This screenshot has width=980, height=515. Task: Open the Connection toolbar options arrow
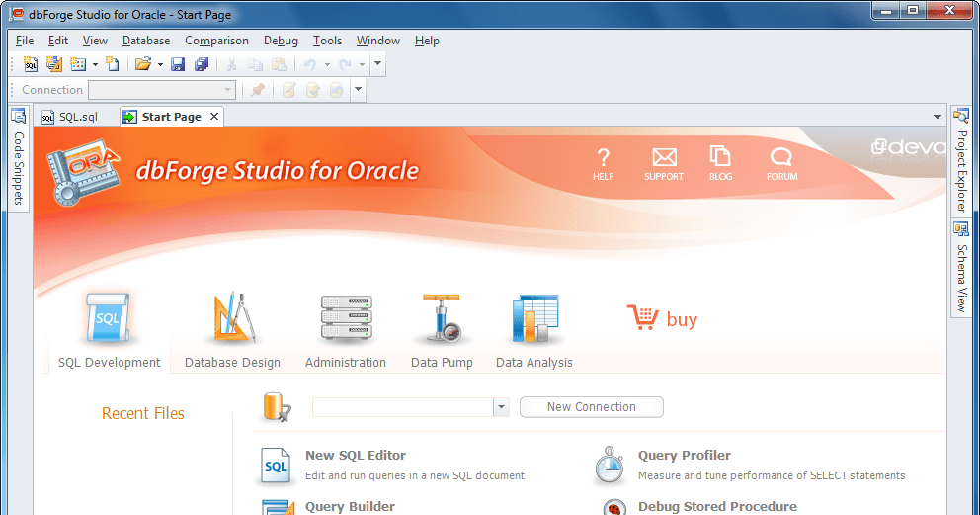point(359,89)
